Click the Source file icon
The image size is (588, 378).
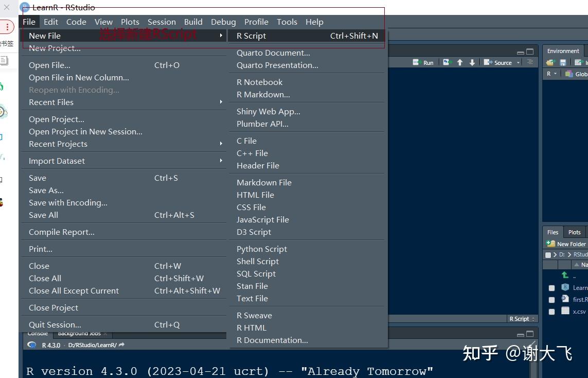488,62
